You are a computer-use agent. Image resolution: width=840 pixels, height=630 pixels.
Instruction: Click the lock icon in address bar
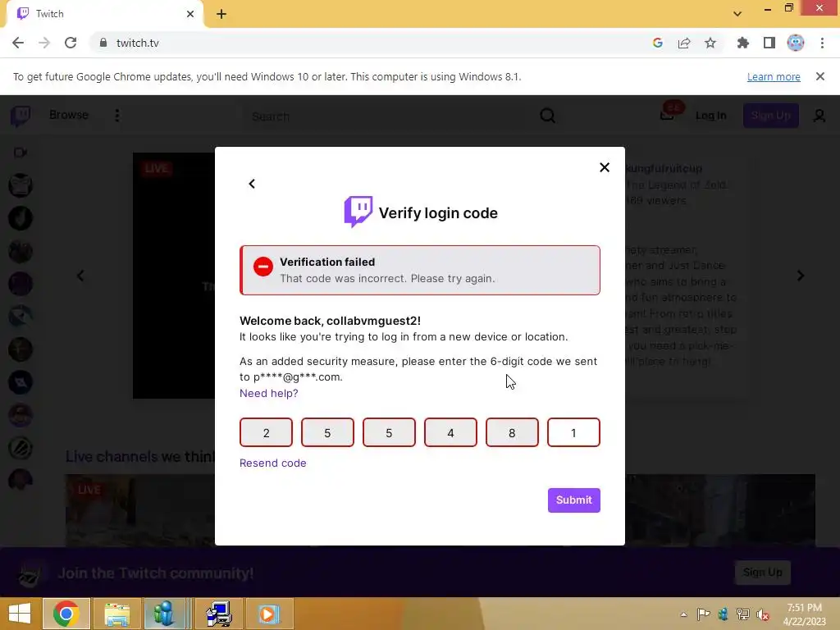[x=103, y=43]
